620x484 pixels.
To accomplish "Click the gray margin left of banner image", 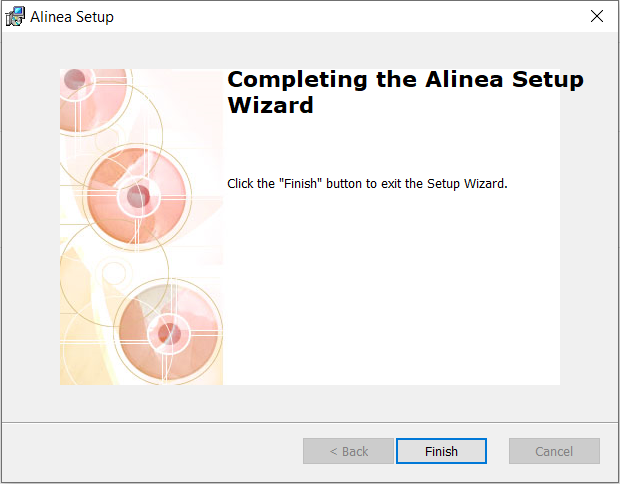I will pyautogui.click(x=31, y=227).
